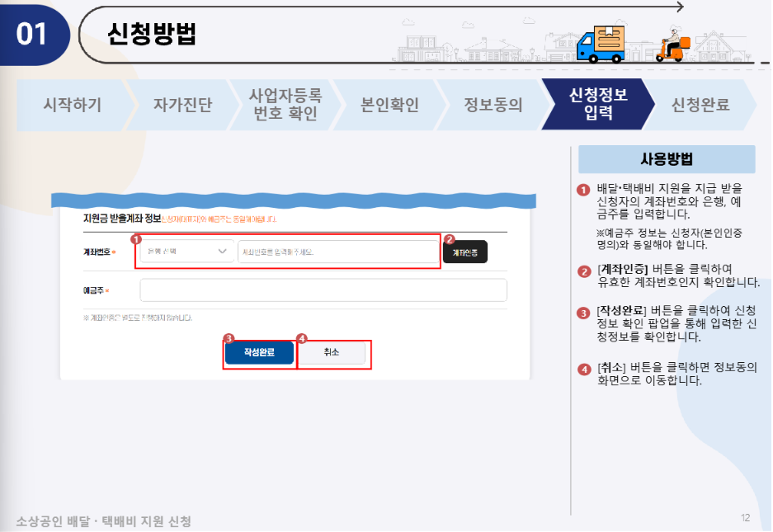Click the instruction about the [작성완료] button
Viewport: 773px width, 532px height.
point(676,324)
